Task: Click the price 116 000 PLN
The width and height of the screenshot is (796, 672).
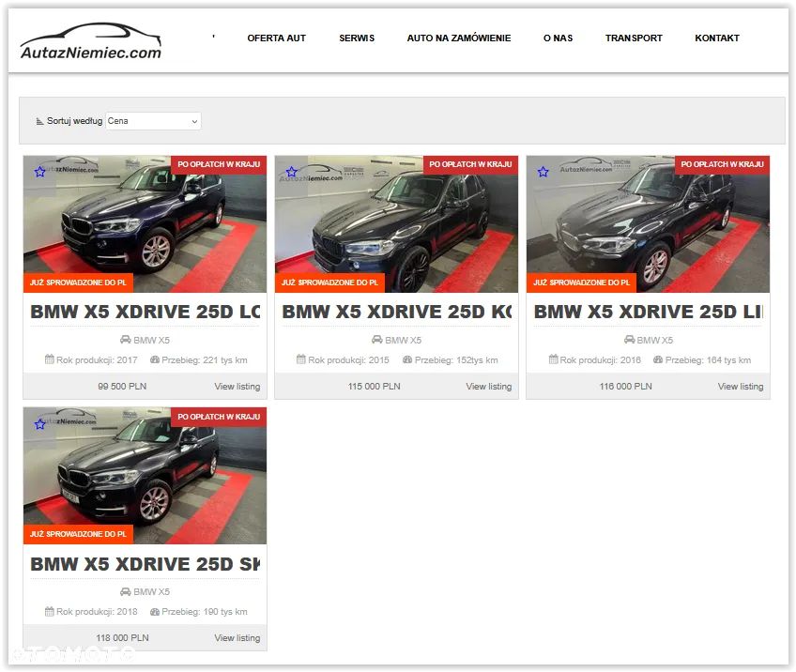Action: click(626, 387)
